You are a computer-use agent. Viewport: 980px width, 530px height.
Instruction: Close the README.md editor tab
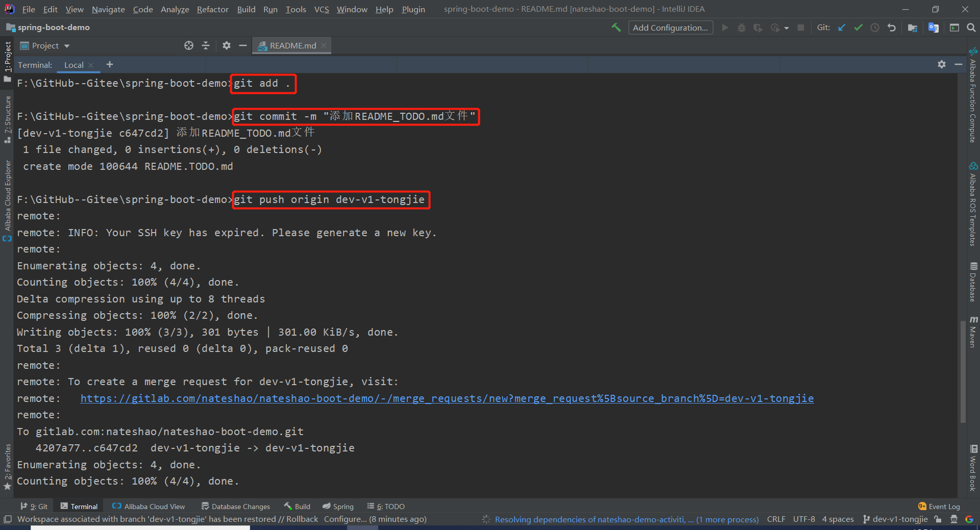[324, 45]
